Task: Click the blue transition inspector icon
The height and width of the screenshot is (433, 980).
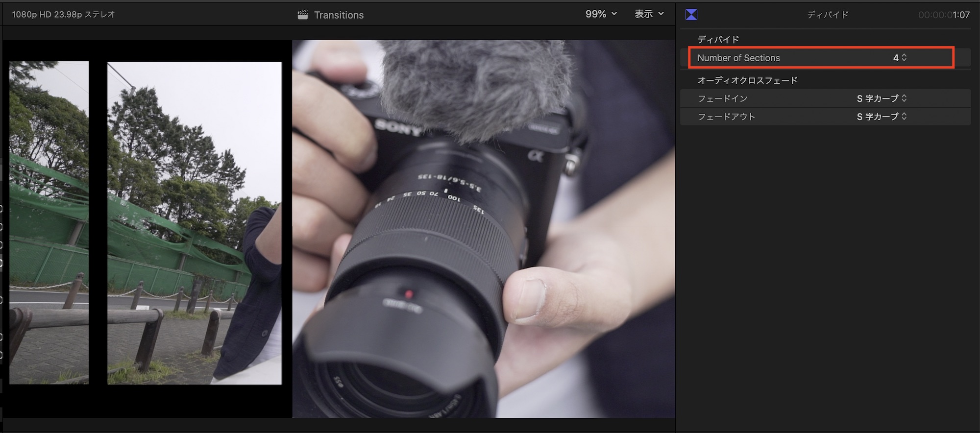Action: pos(691,15)
